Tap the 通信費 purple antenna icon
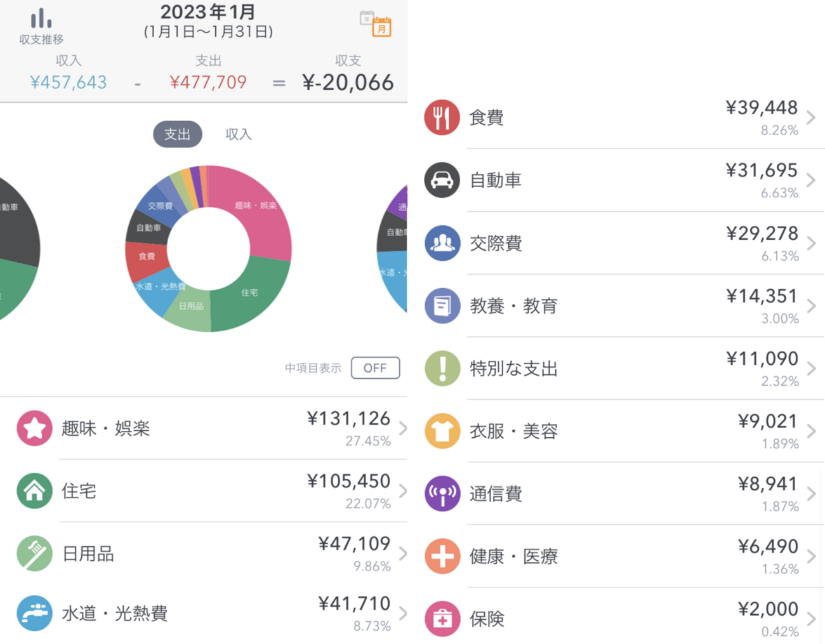The width and height of the screenshot is (825, 644). click(x=442, y=494)
